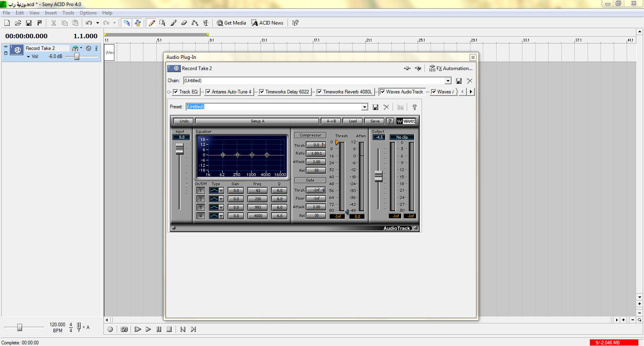Screen dimensions: 644x346
Task: Open the What's This help pointer
Action: [295, 23]
